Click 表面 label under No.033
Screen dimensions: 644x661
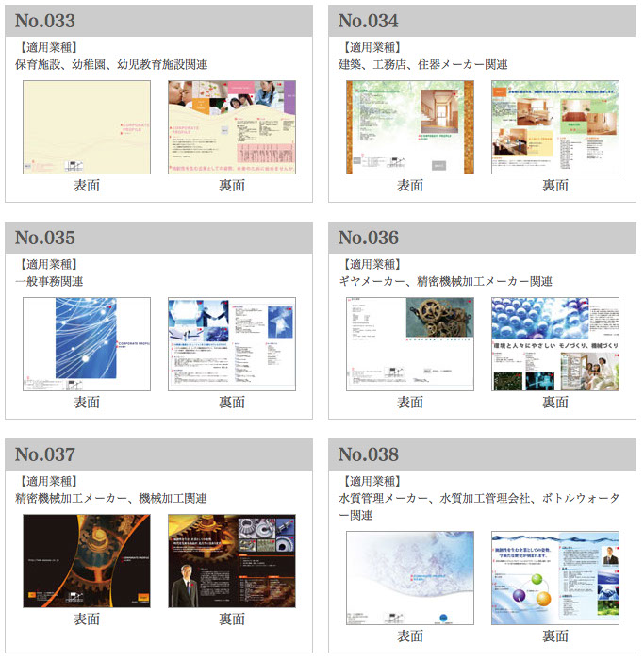pyautogui.click(x=87, y=186)
